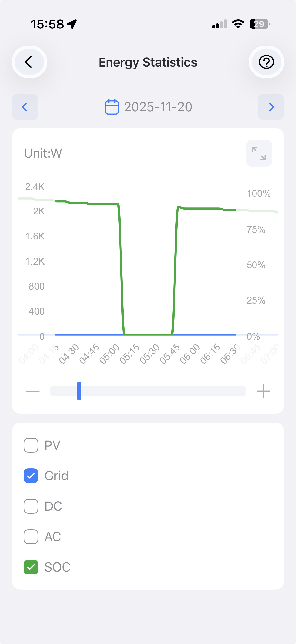Enable the DC checkbox
The image size is (296, 644).
coord(31,506)
